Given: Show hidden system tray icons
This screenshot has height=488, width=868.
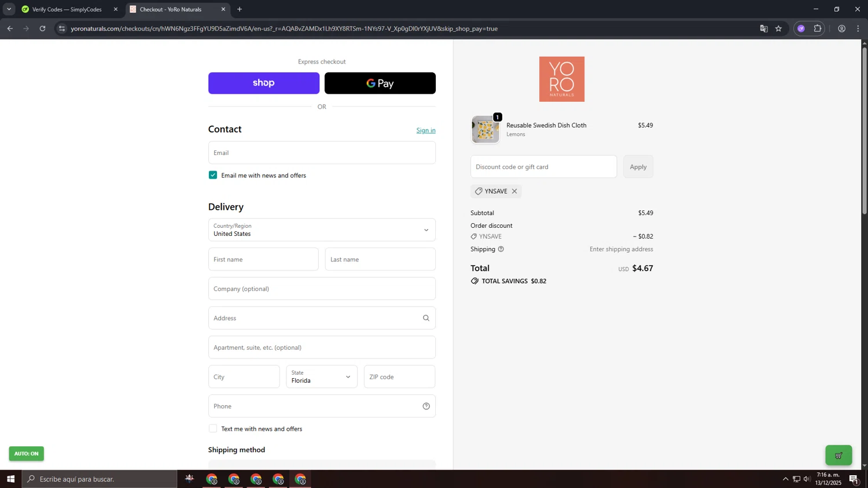Looking at the screenshot, I should tap(785, 479).
